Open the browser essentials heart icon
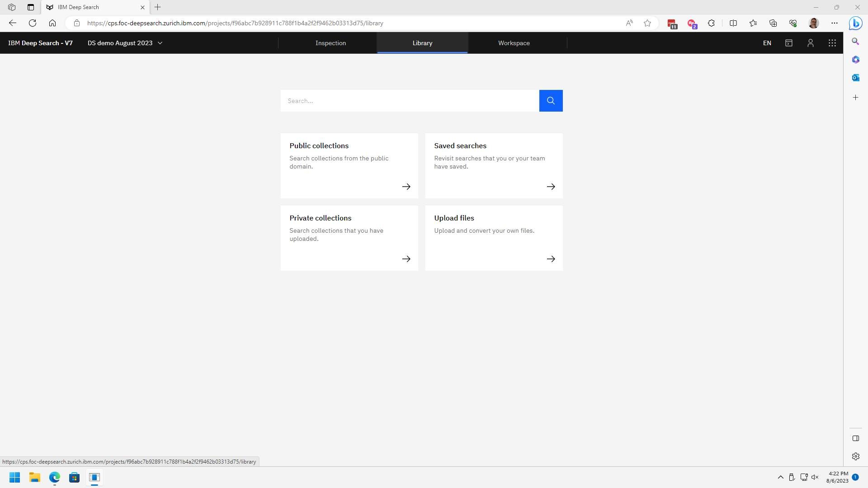This screenshot has width=868, height=488. click(793, 23)
